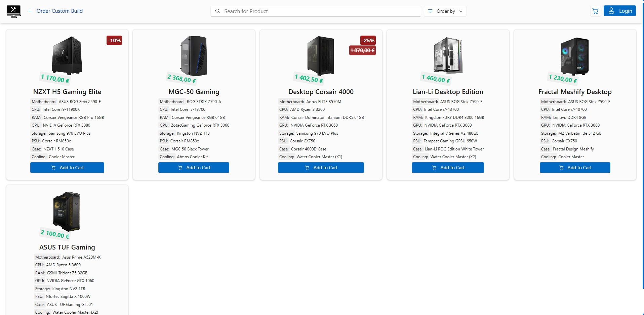Add MGC-50 Gaming to cart
This screenshot has height=315, width=644.
tap(194, 168)
